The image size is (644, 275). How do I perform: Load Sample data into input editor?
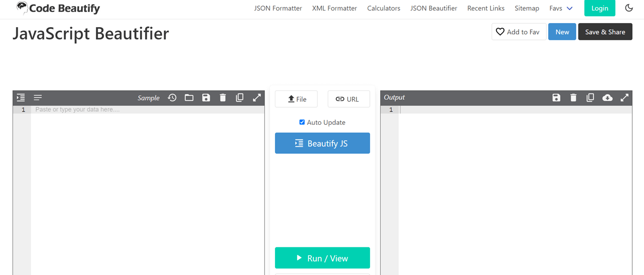[149, 98]
